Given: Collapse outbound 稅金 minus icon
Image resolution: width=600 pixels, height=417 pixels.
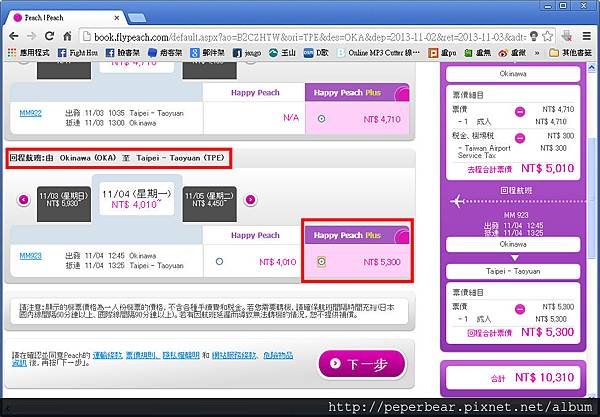Looking at the screenshot, I should (x=520, y=138).
